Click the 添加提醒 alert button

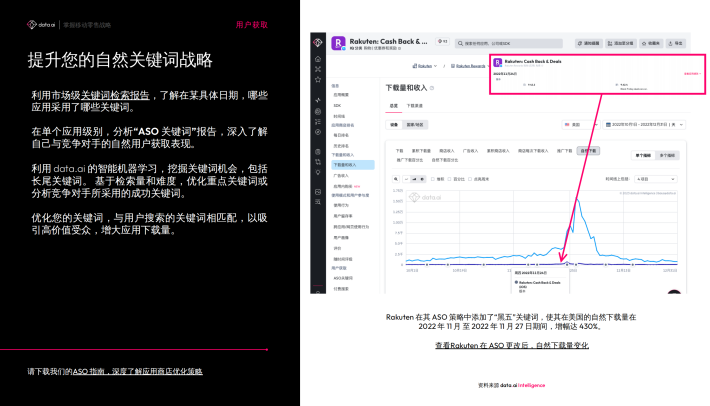click(589, 43)
